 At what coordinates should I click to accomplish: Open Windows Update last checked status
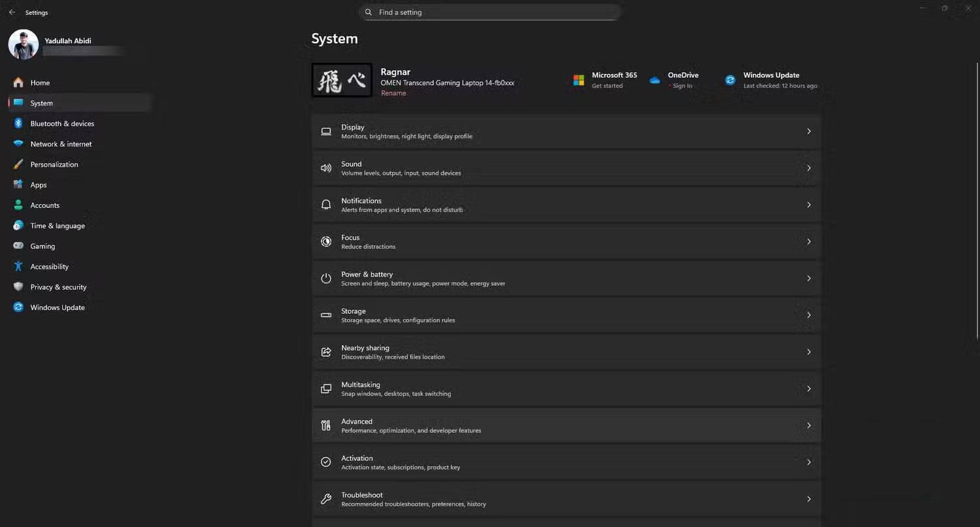pyautogui.click(x=780, y=86)
